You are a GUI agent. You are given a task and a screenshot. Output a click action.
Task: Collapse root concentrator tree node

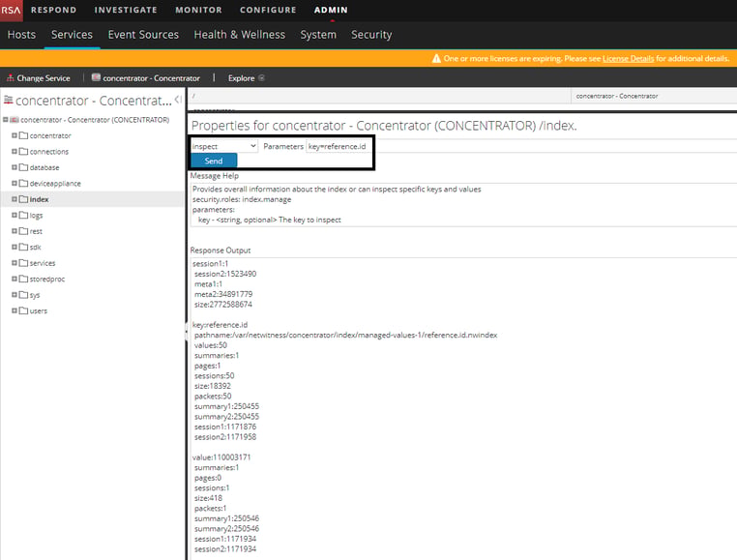(x=5, y=119)
